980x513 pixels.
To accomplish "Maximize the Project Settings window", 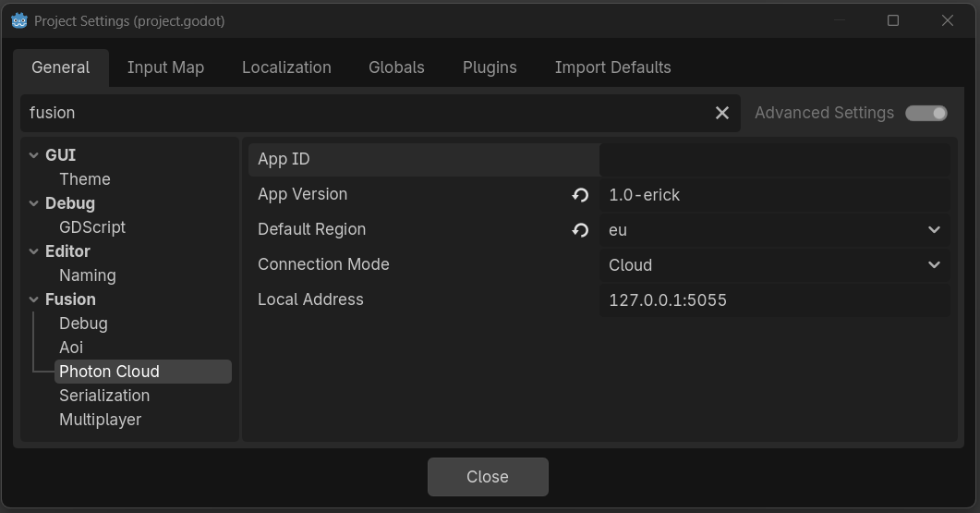I will (x=893, y=20).
